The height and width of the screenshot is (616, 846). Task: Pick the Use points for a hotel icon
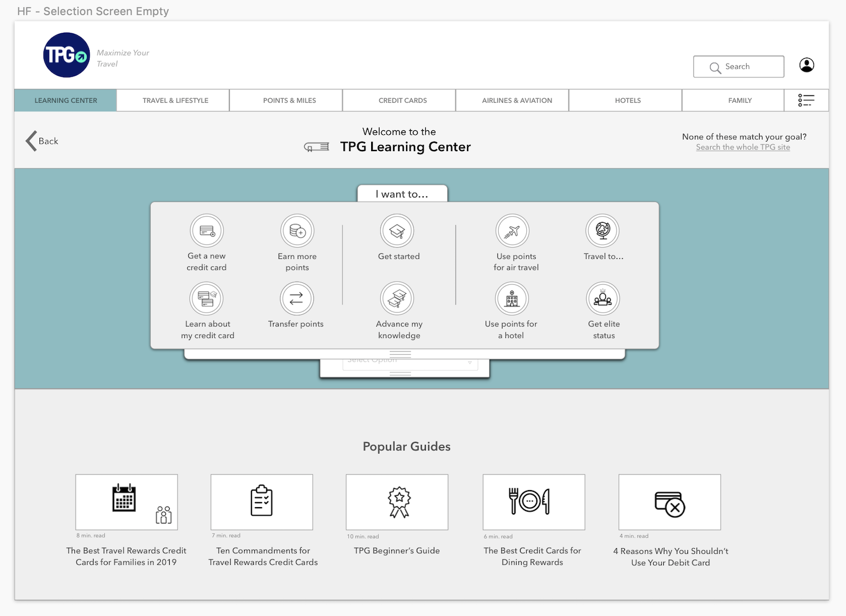[512, 298]
